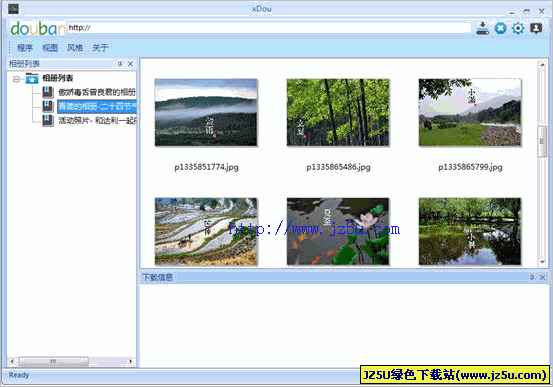Open the 关于 menu
This screenshot has width=553, height=387.
100,48
